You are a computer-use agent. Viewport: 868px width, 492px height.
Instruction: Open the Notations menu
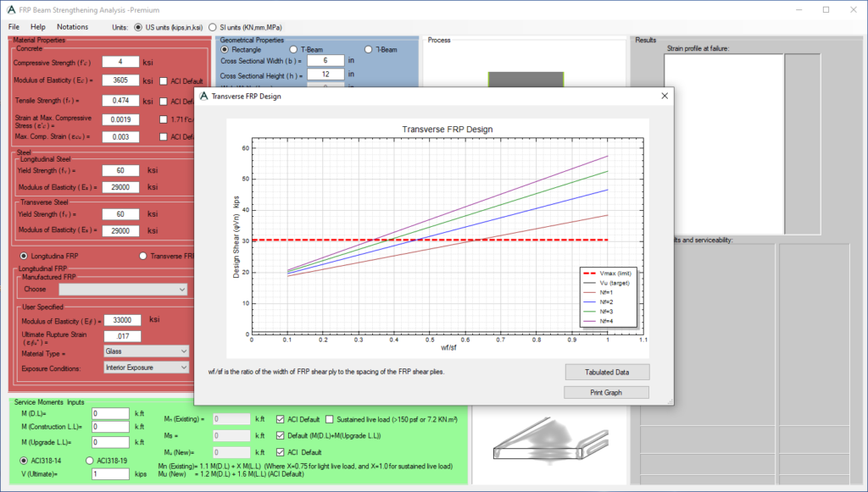[x=72, y=27]
